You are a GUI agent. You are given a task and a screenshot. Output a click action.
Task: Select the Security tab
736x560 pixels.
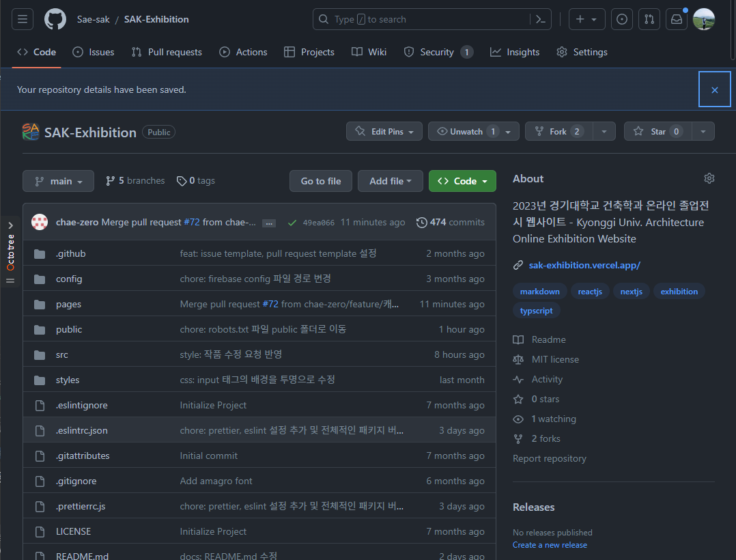tap(438, 52)
